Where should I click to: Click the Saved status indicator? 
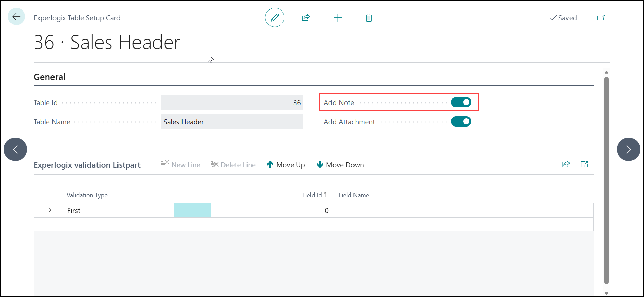pos(563,18)
